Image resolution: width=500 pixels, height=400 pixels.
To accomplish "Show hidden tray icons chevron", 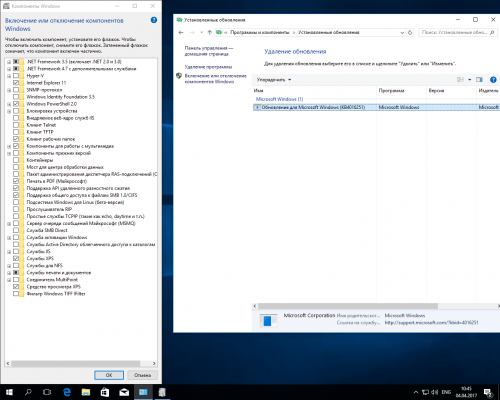I will point(416,392).
